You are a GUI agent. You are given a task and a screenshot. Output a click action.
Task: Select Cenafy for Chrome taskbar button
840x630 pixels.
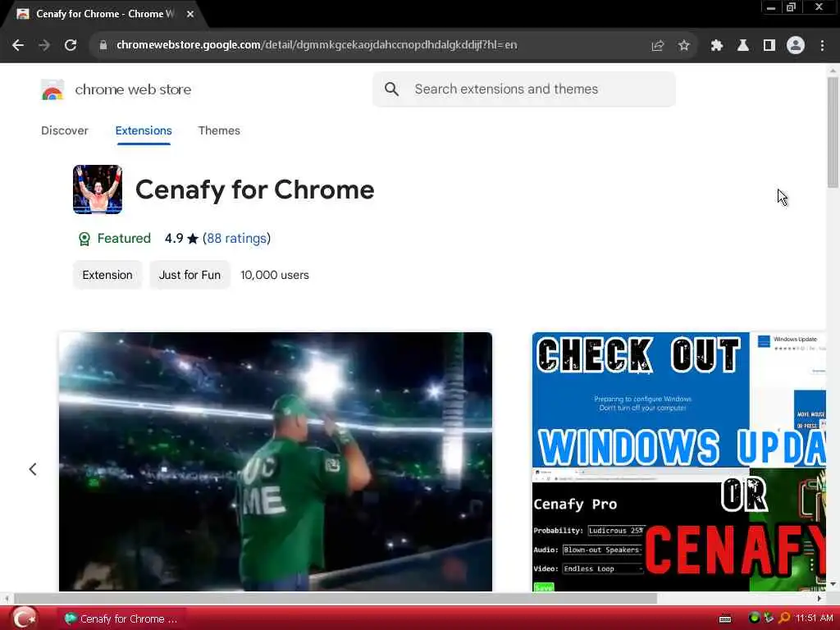point(121,619)
